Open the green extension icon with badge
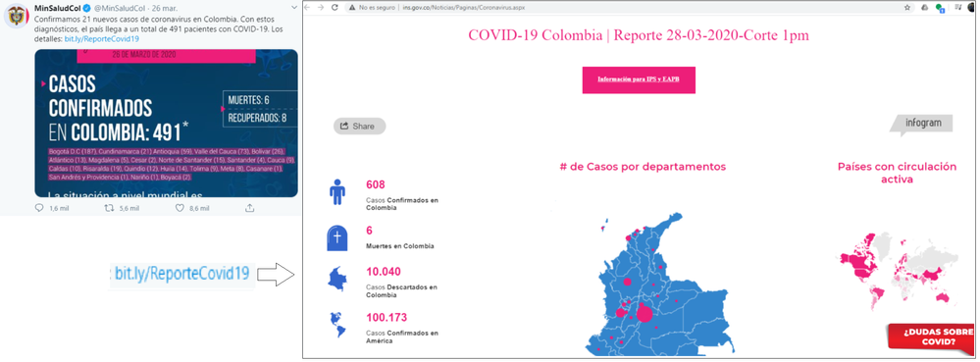The image size is (980, 362). coord(940,8)
